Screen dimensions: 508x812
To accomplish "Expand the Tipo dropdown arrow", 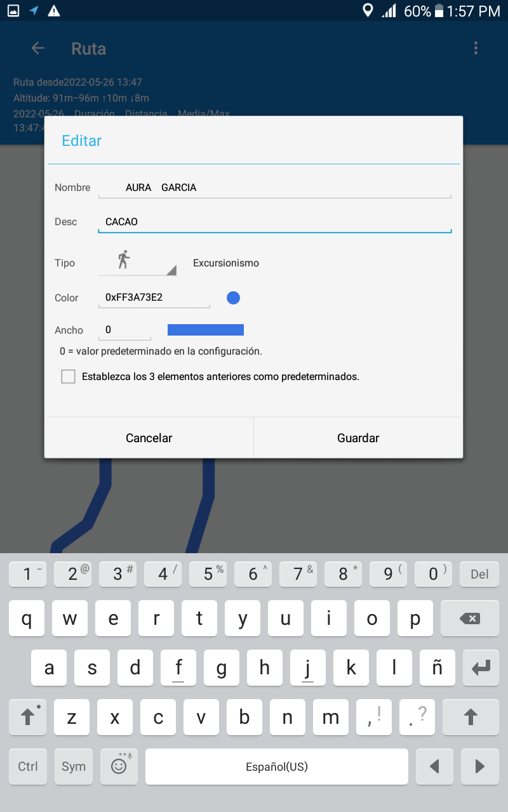I will 170,270.
